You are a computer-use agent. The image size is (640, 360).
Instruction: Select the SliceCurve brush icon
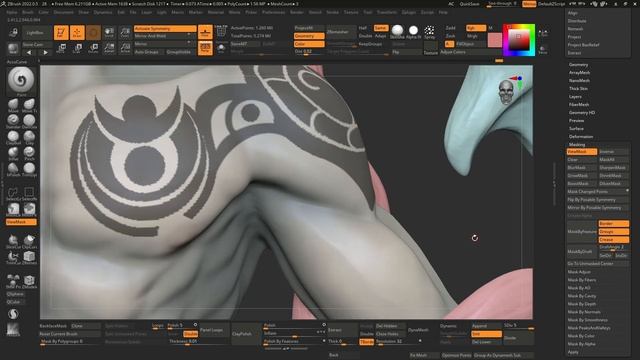point(13,240)
